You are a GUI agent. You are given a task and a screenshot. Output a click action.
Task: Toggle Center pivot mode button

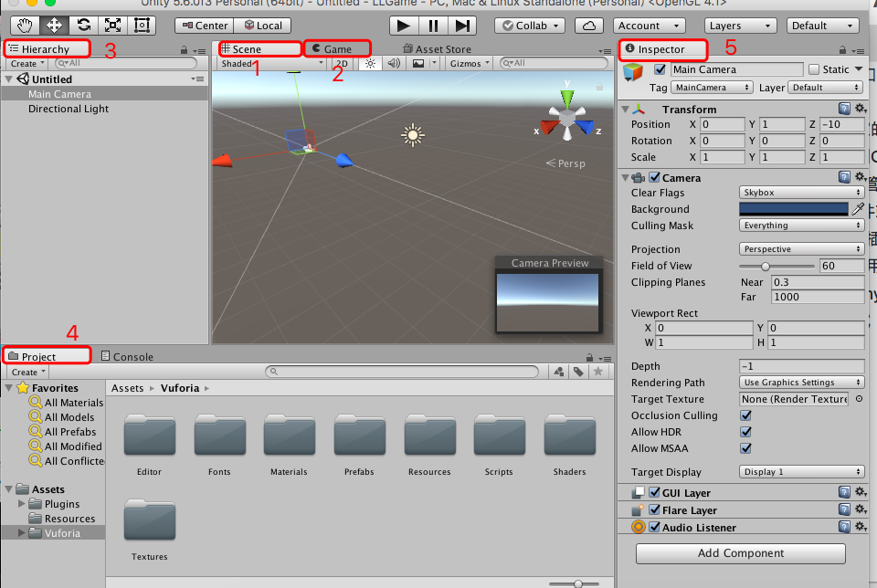click(204, 26)
